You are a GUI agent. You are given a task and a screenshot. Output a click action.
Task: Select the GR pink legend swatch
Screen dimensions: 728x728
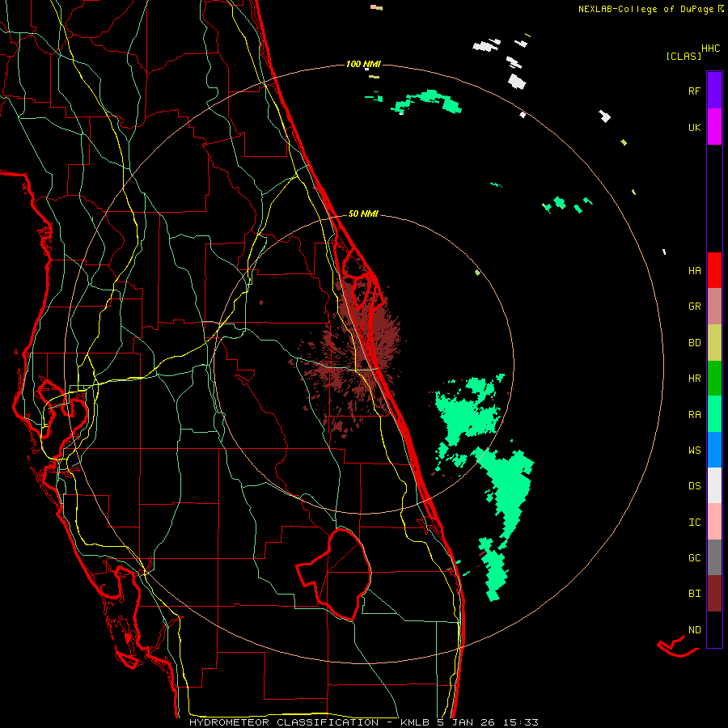(714, 307)
